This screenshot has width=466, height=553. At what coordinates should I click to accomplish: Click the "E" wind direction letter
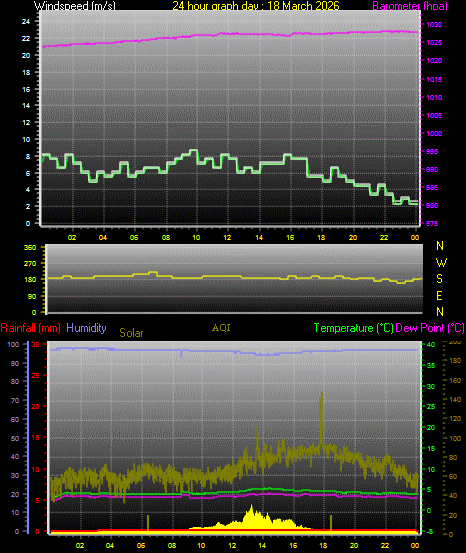(439, 296)
